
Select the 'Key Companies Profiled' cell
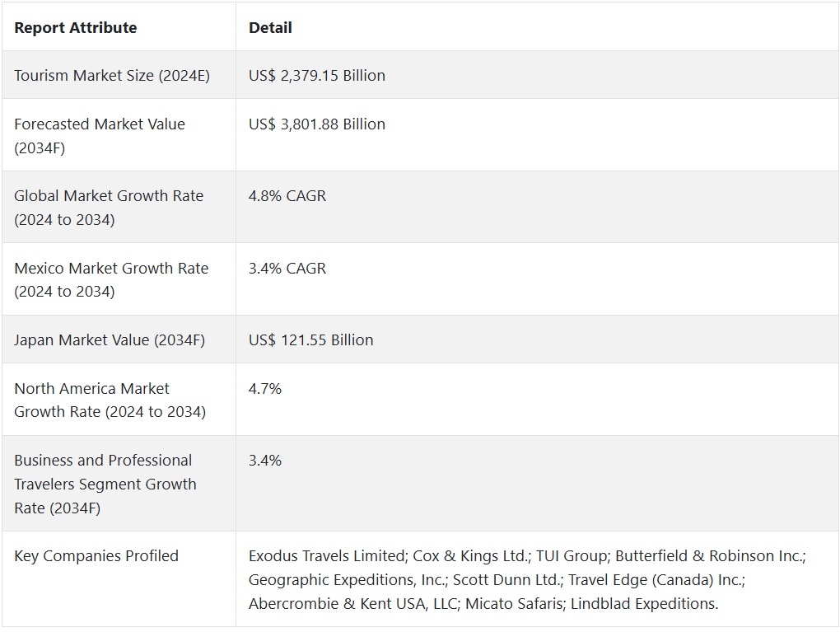(x=96, y=556)
